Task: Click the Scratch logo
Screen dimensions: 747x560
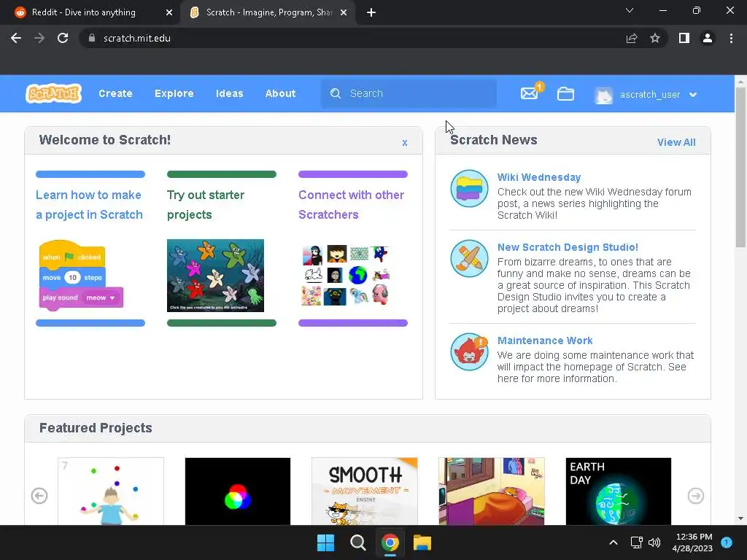Action: click(x=53, y=93)
